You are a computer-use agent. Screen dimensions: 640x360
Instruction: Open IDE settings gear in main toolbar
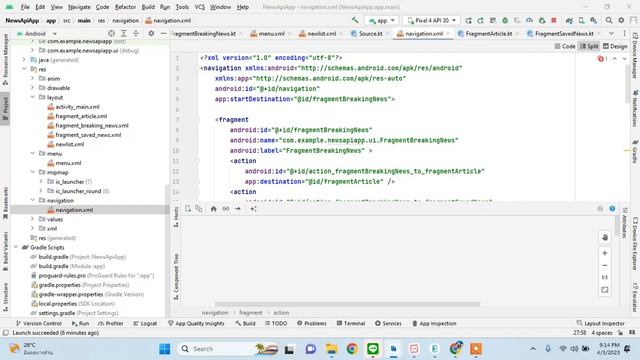tap(621, 20)
